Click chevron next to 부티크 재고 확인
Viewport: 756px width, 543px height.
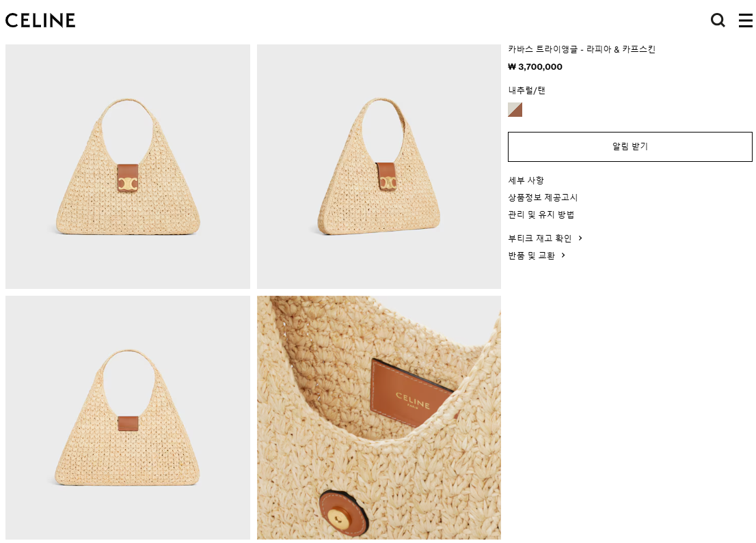tap(580, 238)
